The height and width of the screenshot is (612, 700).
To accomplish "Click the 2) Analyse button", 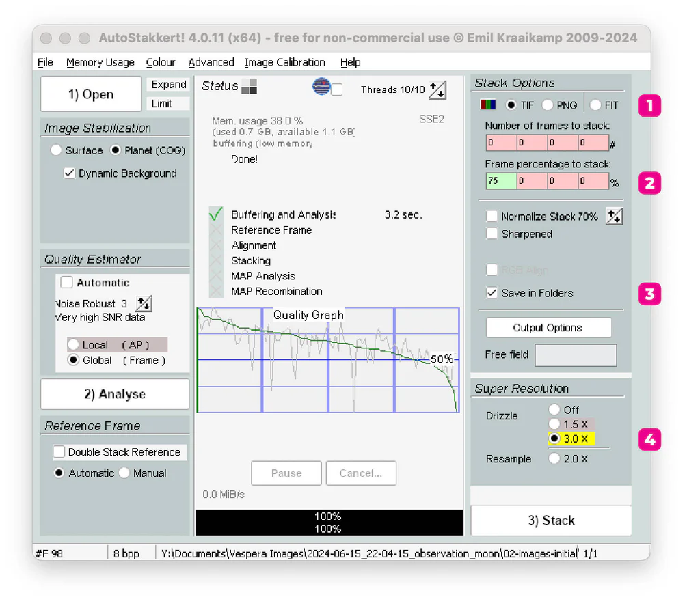I will 115,394.
